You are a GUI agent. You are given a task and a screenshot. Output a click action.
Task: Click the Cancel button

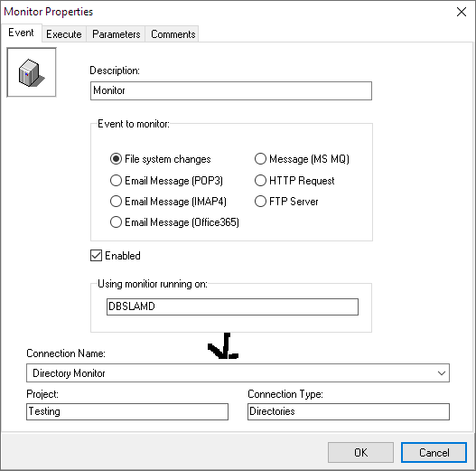434,452
